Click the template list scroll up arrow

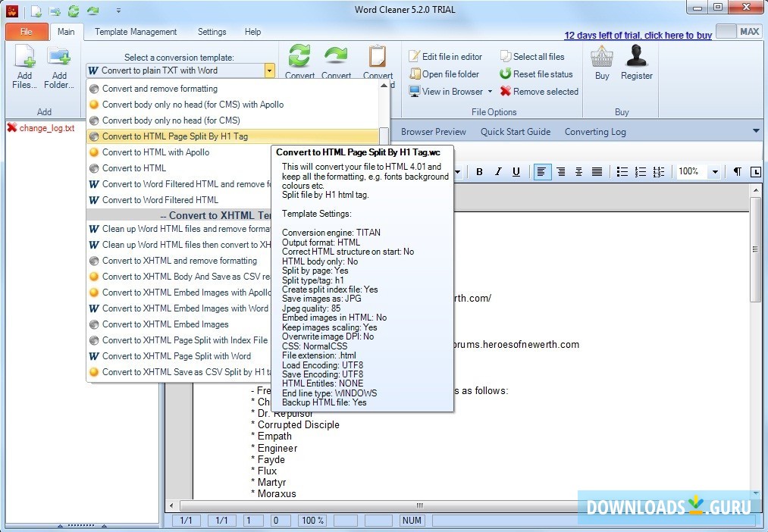pos(384,85)
